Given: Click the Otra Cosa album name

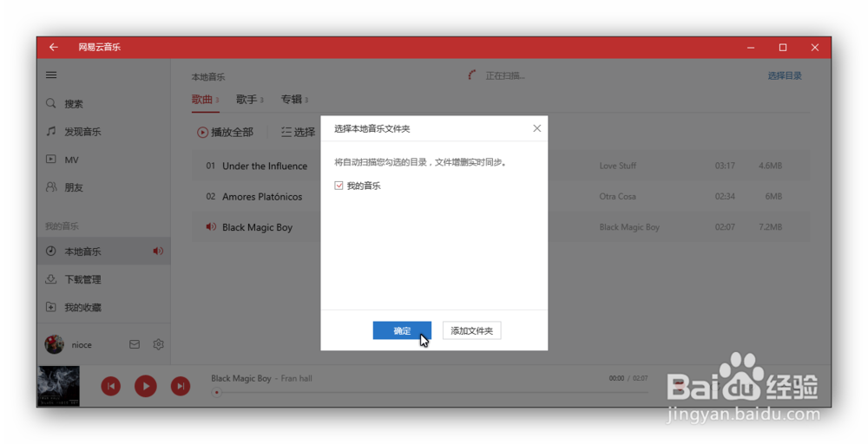Looking at the screenshot, I should [x=617, y=196].
